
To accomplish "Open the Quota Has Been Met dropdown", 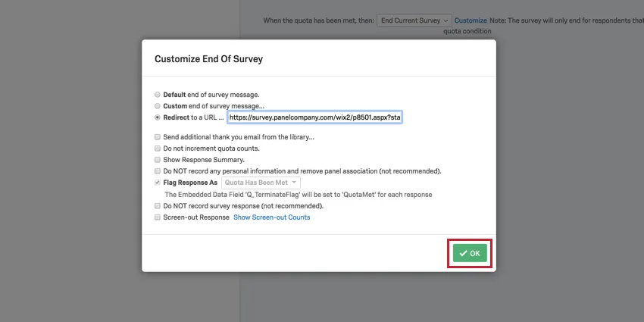I will [x=261, y=183].
